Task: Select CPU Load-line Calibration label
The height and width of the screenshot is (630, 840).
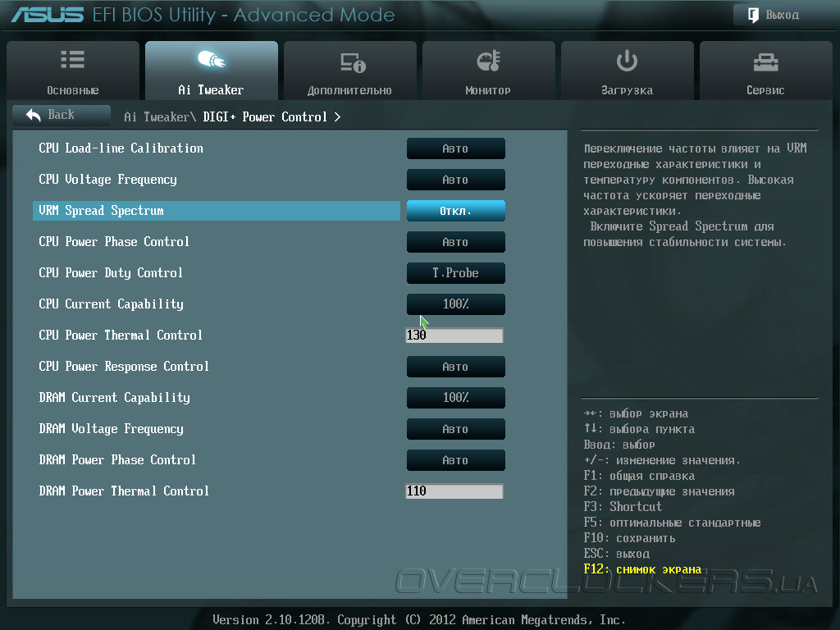Action: (x=121, y=148)
